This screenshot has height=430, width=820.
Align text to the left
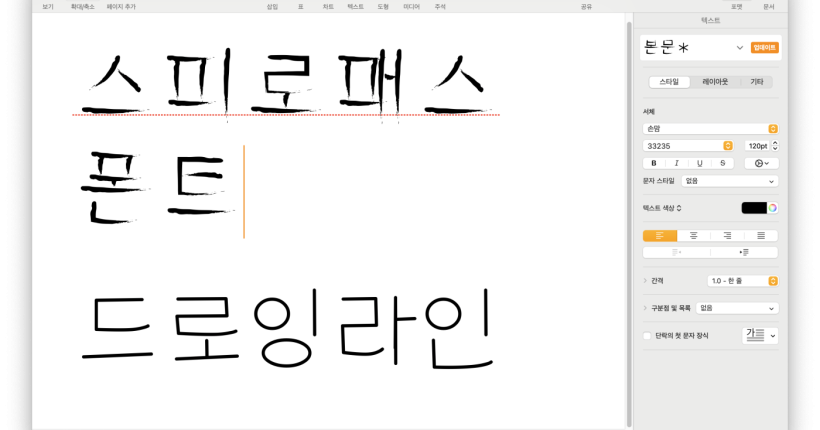point(659,235)
